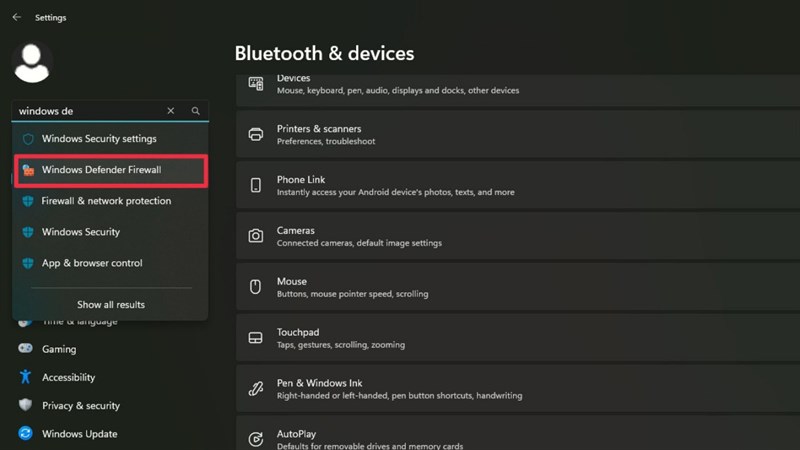
Task: Click the Windows Defender Firewall brick icon
Action: (28, 170)
